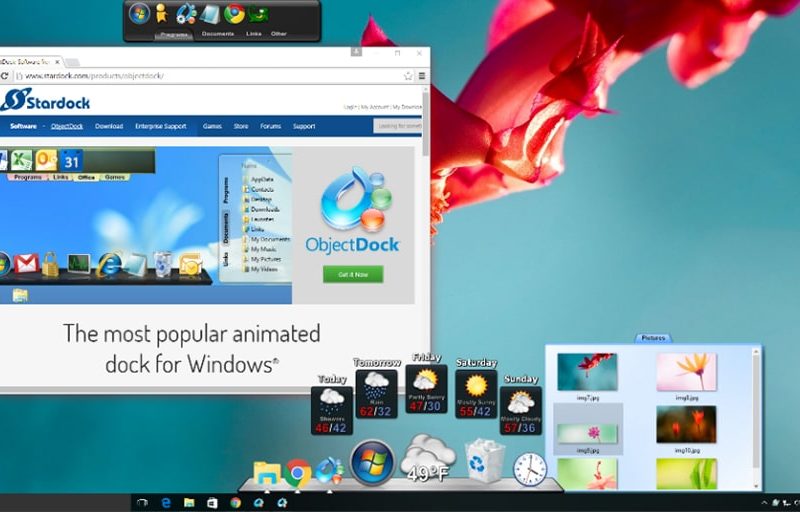
Task: Open Support in the navigation bar
Action: point(304,126)
